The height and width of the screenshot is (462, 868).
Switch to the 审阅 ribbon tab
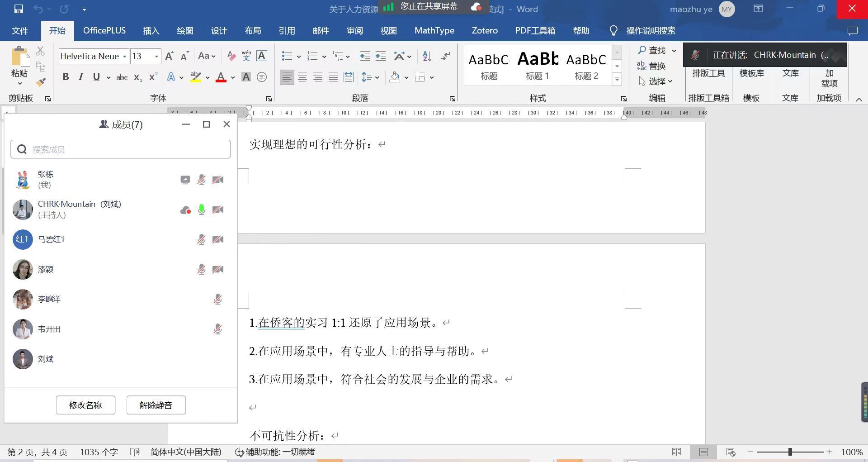point(355,31)
